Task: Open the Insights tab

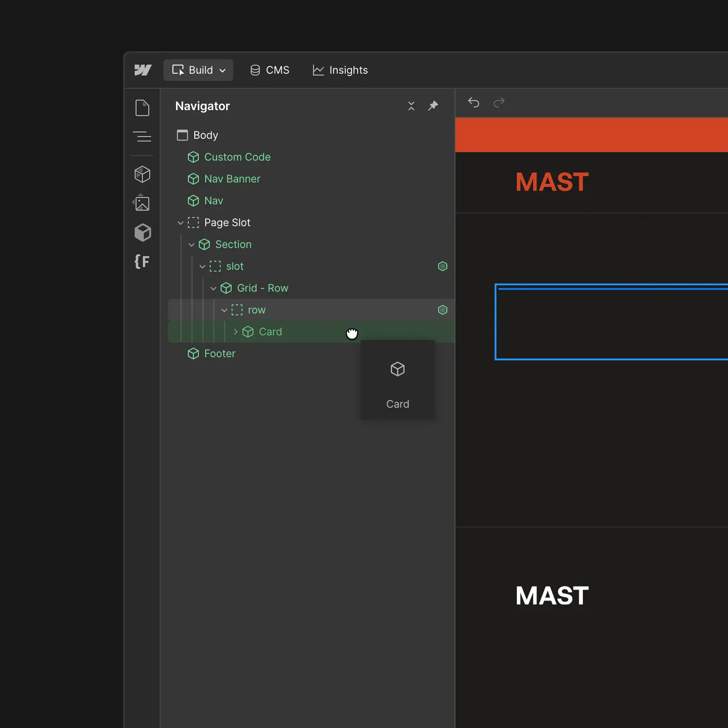Action: [340, 70]
